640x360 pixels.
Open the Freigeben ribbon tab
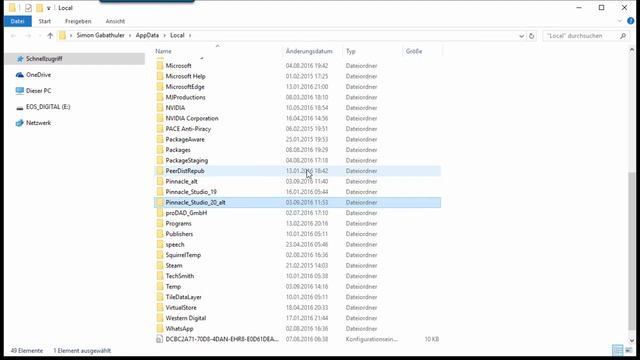coord(78,21)
